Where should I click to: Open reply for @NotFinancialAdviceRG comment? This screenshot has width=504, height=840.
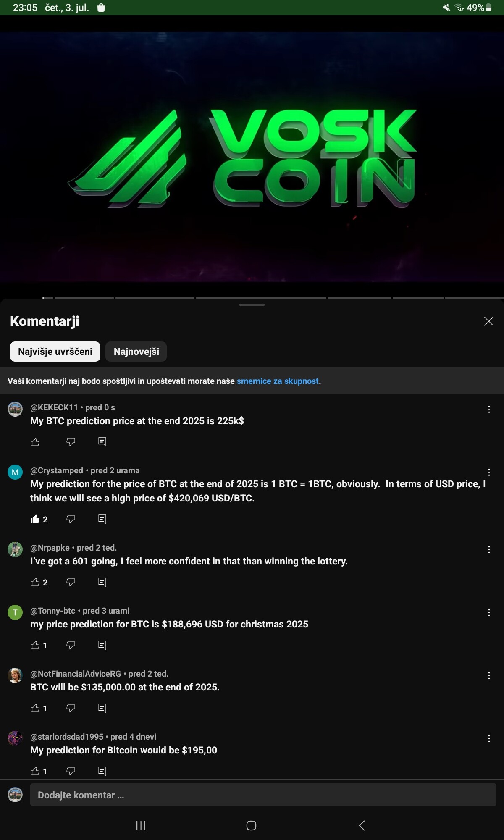[x=102, y=708]
